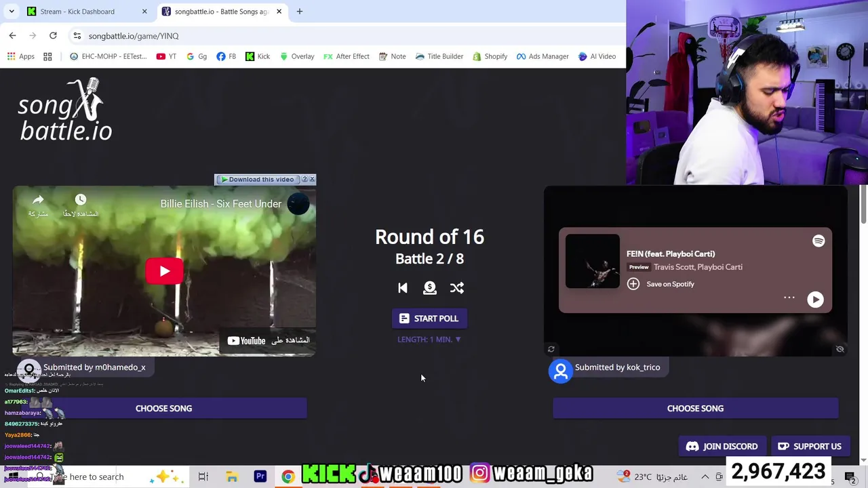868x488 pixels.
Task: Open File Explorer from the taskbar
Action: (232, 476)
